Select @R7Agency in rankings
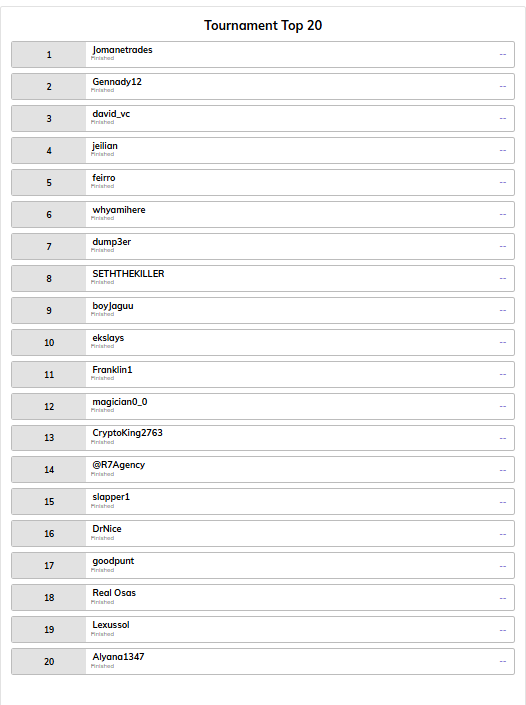526x705 pixels. click(263, 470)
